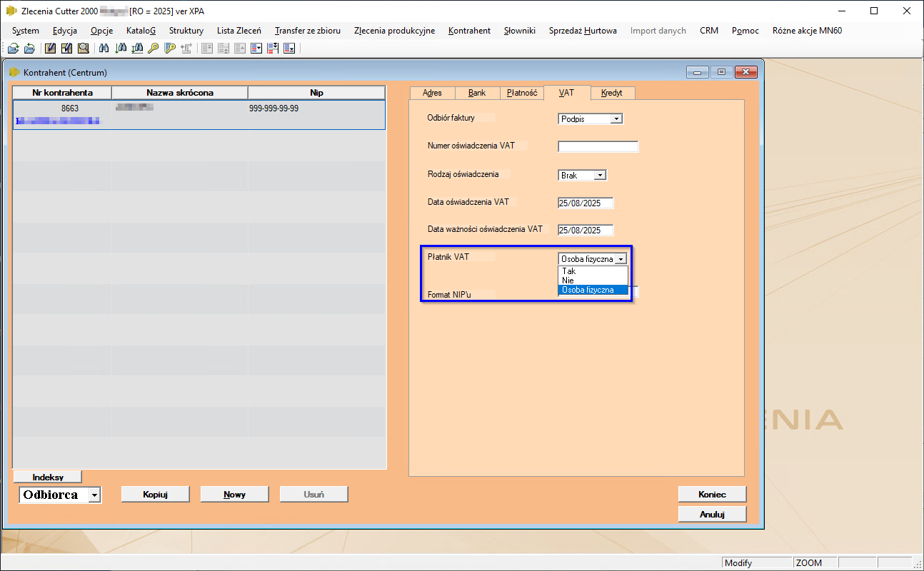Open the CRM menu
Image resolution: width=924 pixels, height=571 pixels.
pos(708,31)
